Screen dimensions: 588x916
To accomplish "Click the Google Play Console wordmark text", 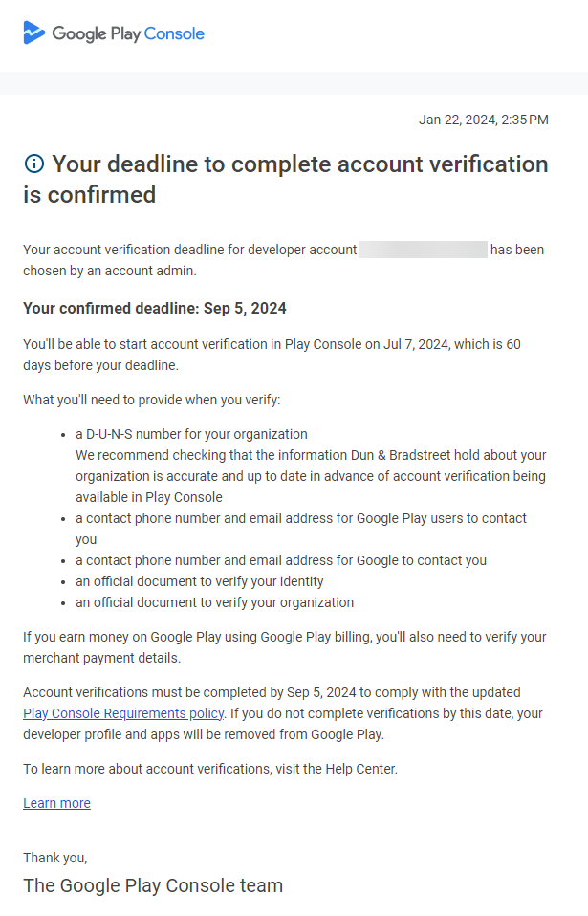I will pyautogui.click(x=128, y=34).
